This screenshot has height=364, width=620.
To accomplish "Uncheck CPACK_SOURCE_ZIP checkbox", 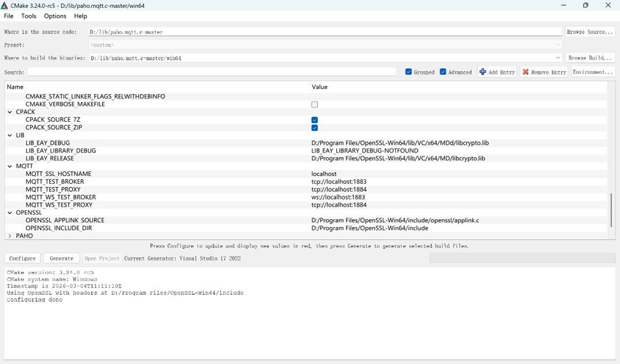I will (314, 127).
